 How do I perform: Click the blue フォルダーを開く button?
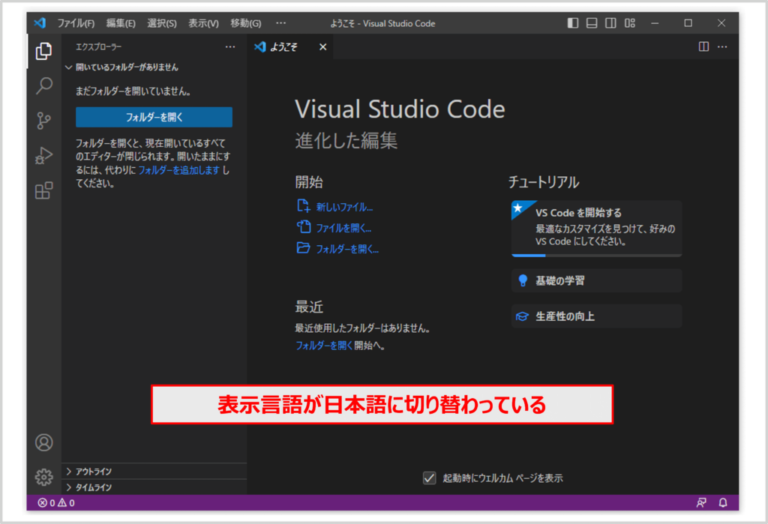(x=154, y=117)
